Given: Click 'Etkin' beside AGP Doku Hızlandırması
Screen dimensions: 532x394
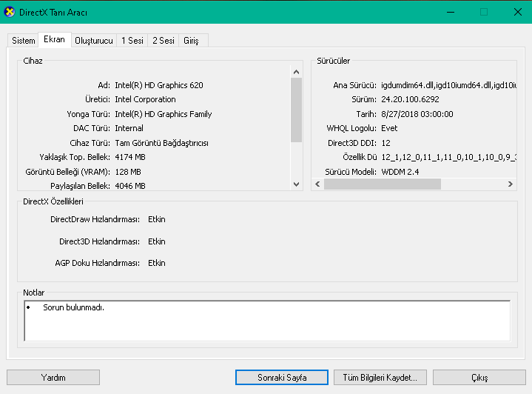Looking at the screenshot, I should (156, 263).
